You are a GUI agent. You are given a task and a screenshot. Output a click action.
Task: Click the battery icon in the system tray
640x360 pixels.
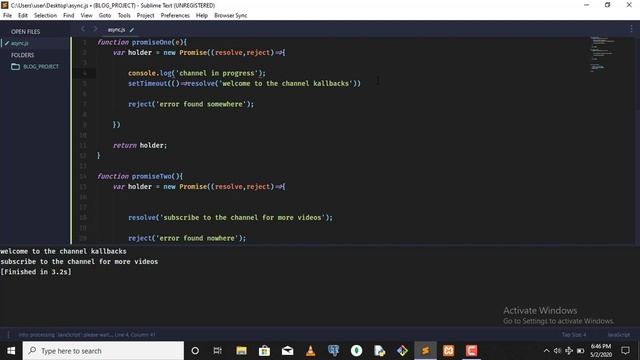pos(580,351)
